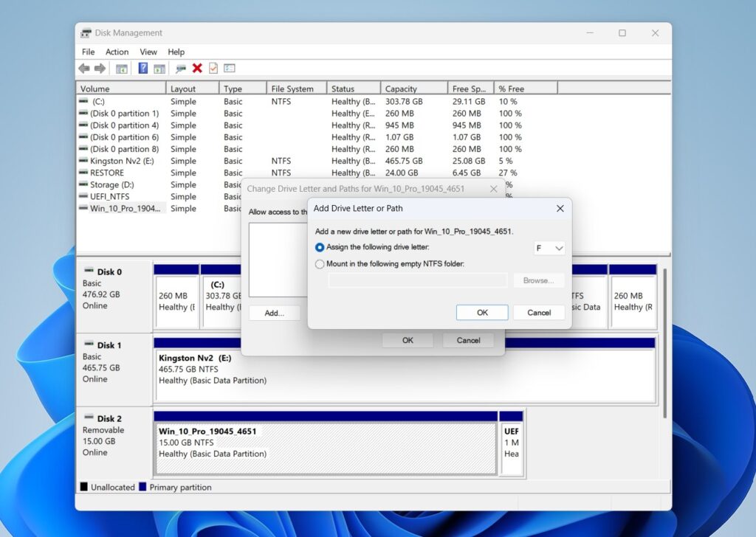Click the red X Delete toolbar icon
This screenshot has height=537, width=756.
point(197,69)
